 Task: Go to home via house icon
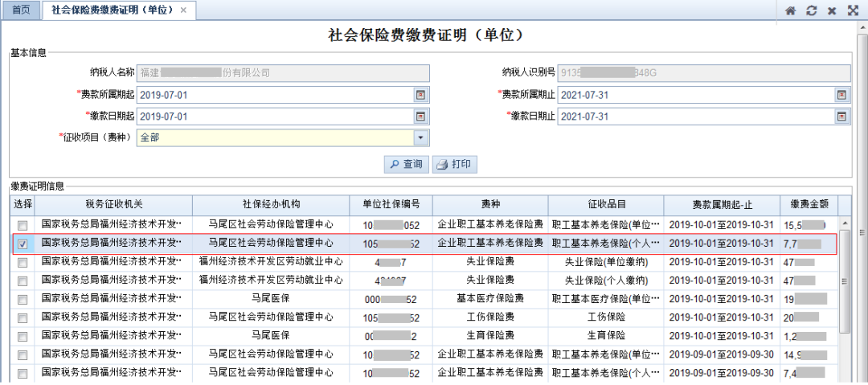[791, 10]
